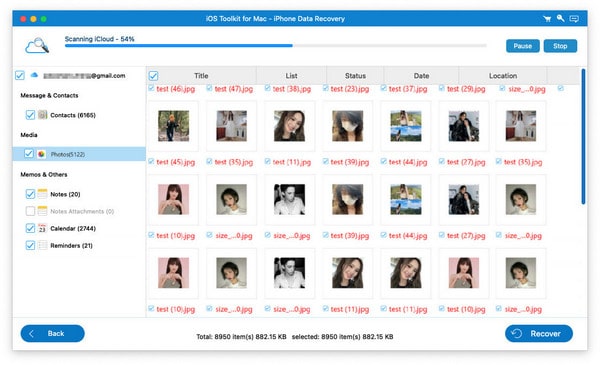
Task: Pause the iCloud scan
Action: click(x=523, y=46)
